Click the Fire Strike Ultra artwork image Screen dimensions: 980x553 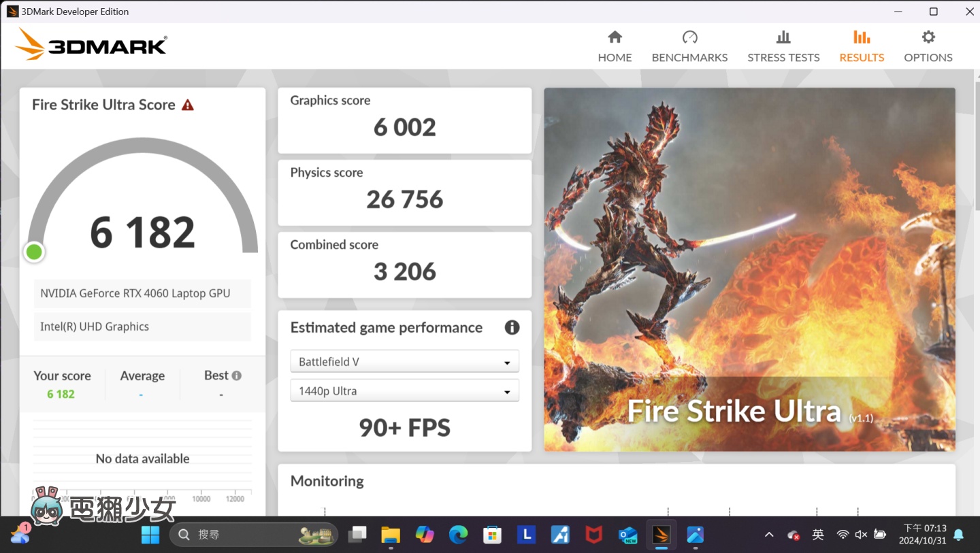tap(749, 269)
